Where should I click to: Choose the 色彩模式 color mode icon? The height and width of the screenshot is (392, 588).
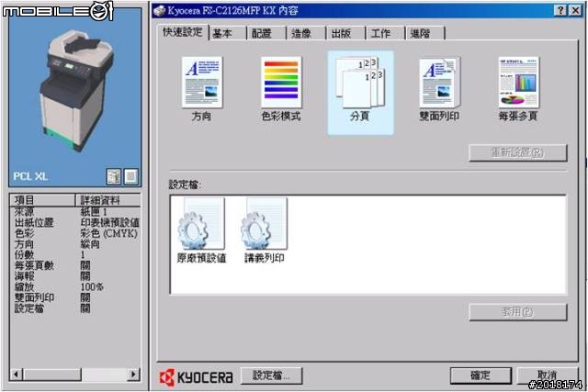(281, 89)
